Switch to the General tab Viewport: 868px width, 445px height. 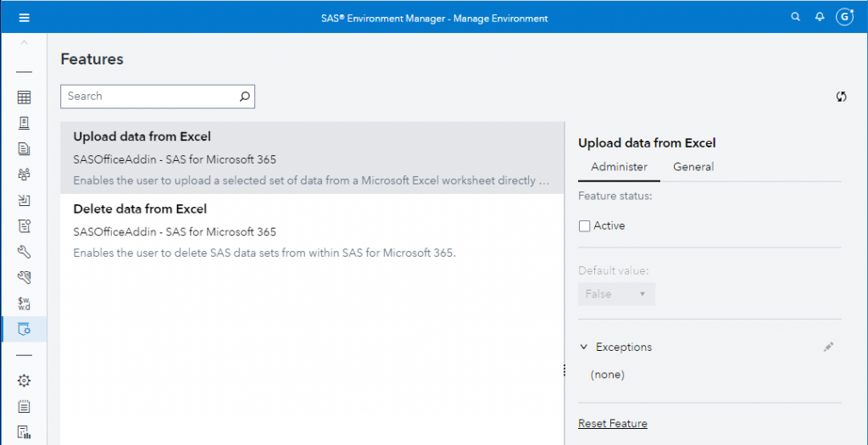coord(693,167)
